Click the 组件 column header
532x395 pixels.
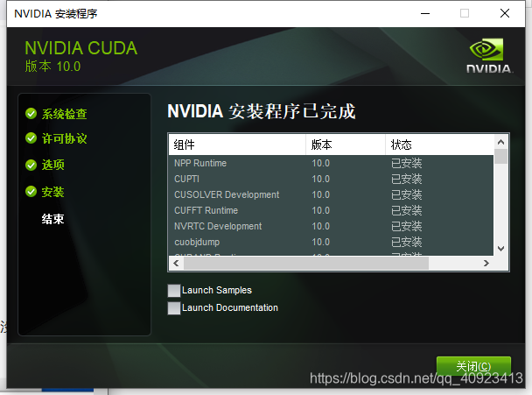point(237,145)
